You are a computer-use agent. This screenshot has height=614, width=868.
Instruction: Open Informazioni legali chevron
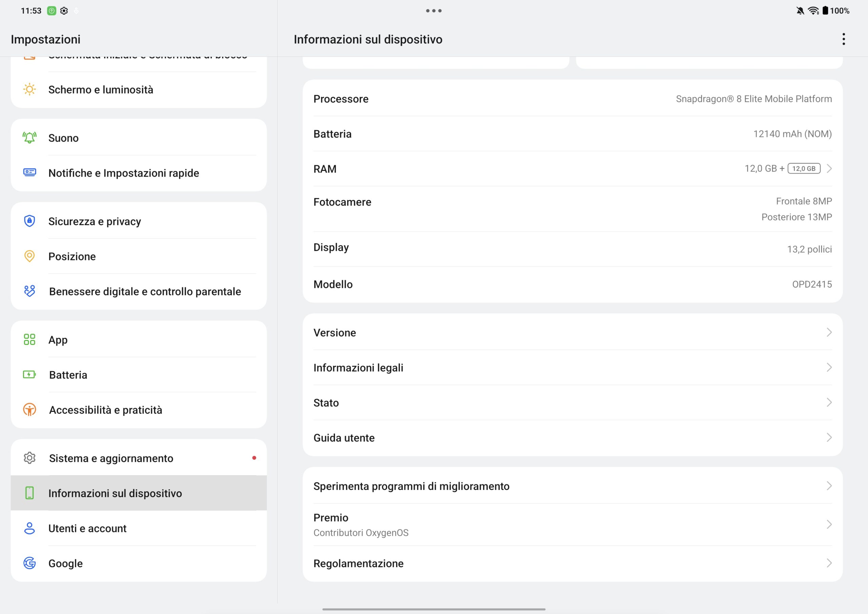click(x=829, y=368)
